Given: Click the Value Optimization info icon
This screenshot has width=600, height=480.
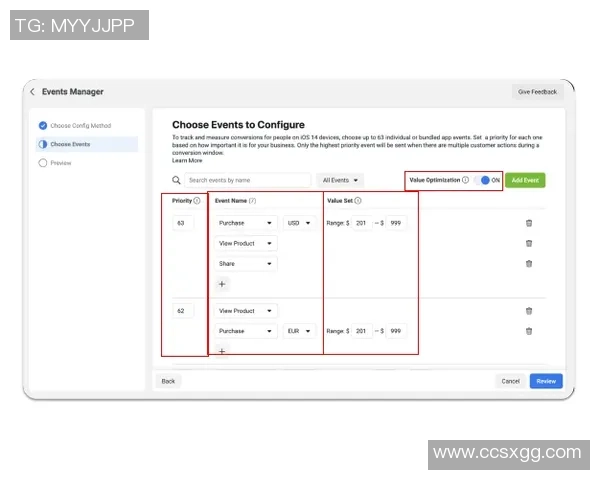Looking at the screenshot, I should coord(465,180).
